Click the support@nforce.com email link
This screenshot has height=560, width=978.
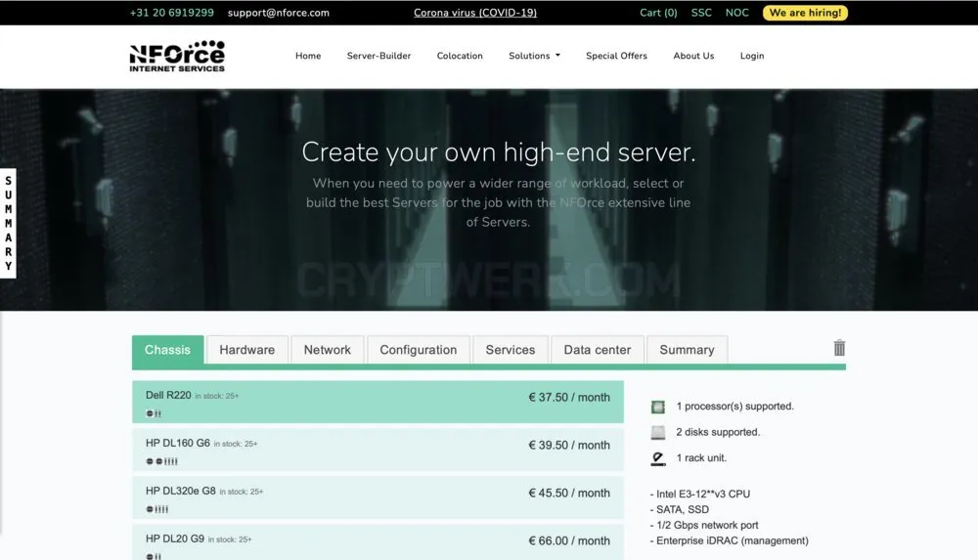(x=278, y=13)
